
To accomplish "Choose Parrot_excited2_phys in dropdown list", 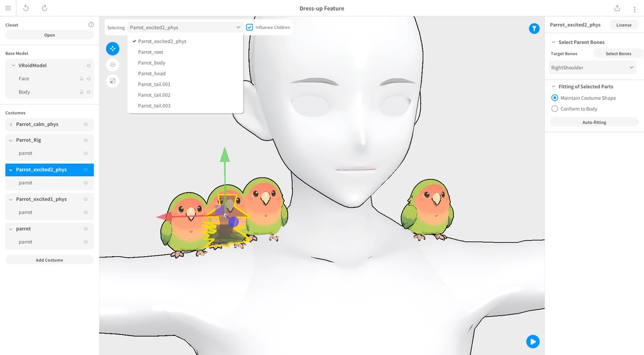I will (x=186, y=41).
